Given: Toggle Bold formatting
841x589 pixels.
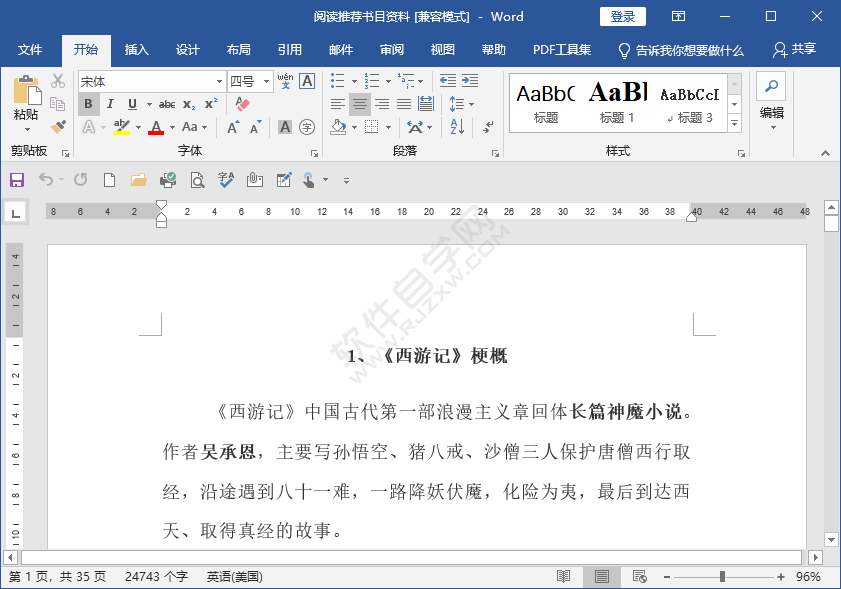Looking at the screenshot, I should (x=88, y=104).
